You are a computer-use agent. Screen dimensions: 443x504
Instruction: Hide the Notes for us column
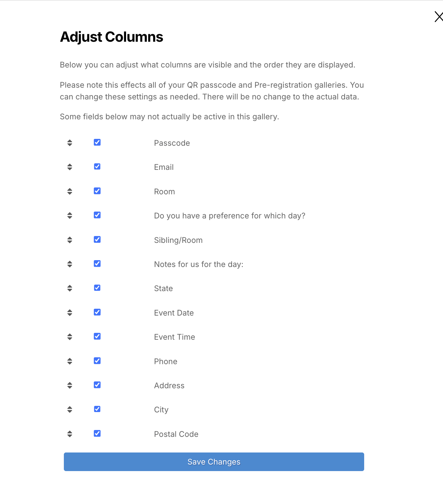(97, 264)
